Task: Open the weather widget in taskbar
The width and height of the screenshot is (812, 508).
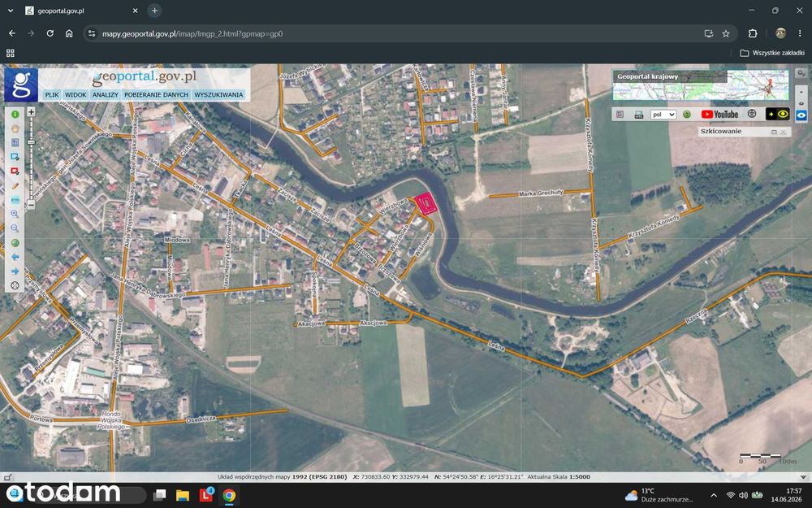Action: [x=659, y=495]
